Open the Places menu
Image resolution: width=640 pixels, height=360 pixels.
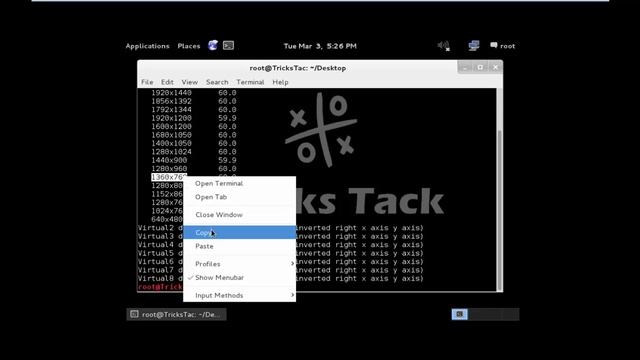189,46
